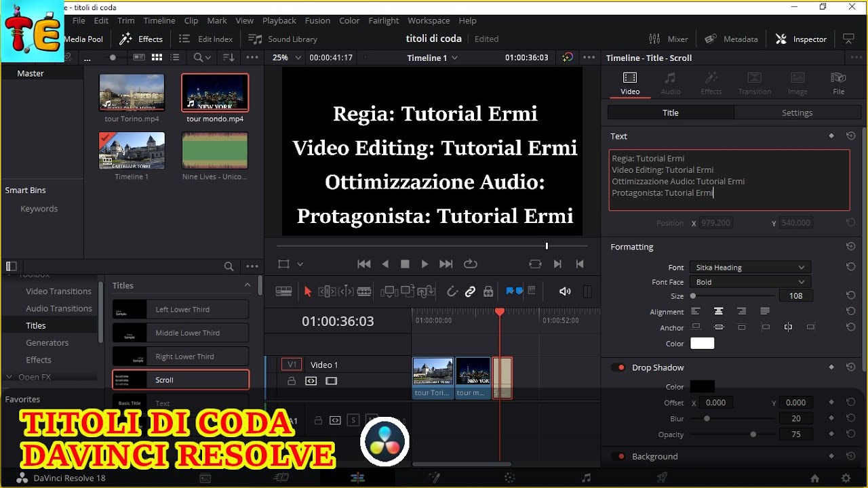868x488 pixels.
Task: Click the Drop Shadow Blur slider
Action: [x=733, y=419]
